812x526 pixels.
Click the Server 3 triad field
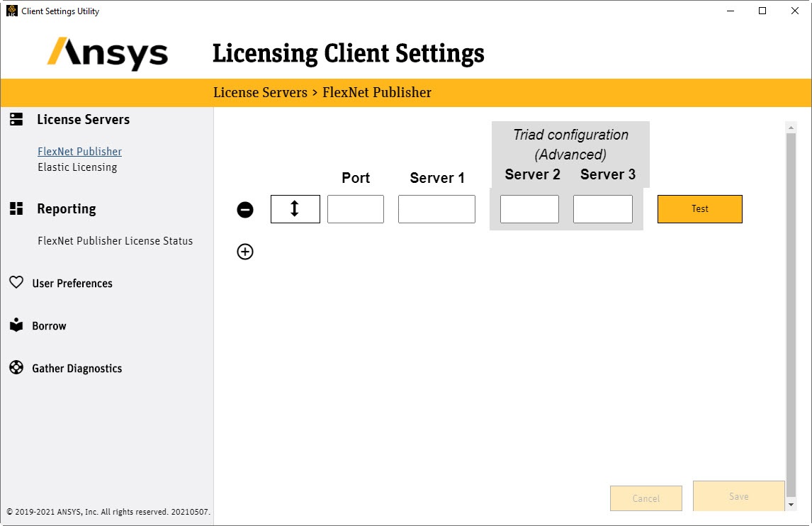pos(602,209)
